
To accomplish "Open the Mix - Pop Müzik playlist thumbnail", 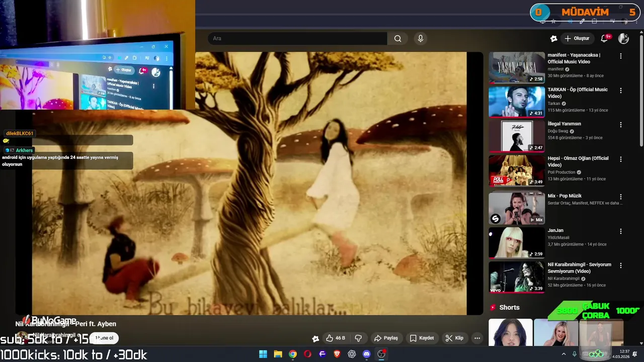I will tap(517, 208).
